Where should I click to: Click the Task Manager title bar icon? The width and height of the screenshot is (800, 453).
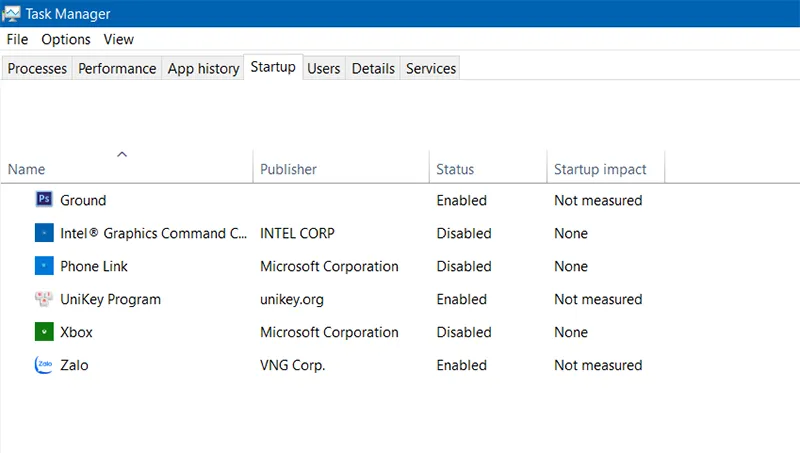tap(11, 14)
